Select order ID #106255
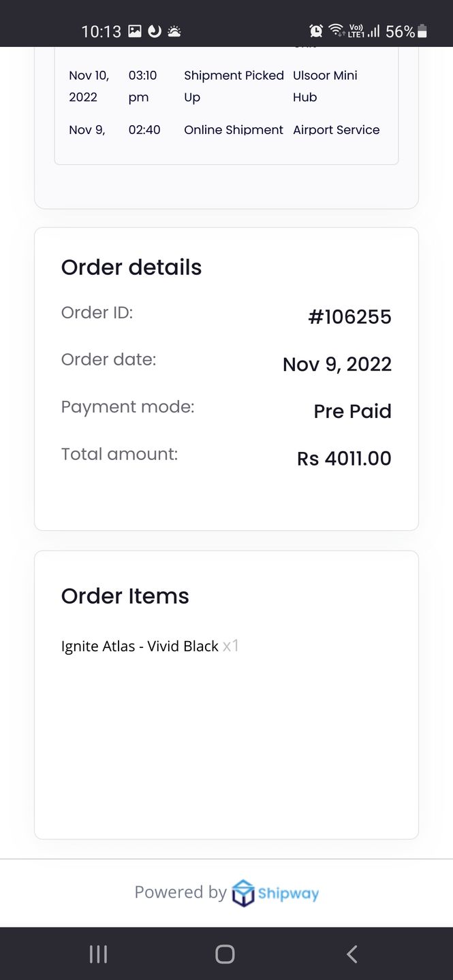This screenshot has height=980, width=453. pos(349,316)
